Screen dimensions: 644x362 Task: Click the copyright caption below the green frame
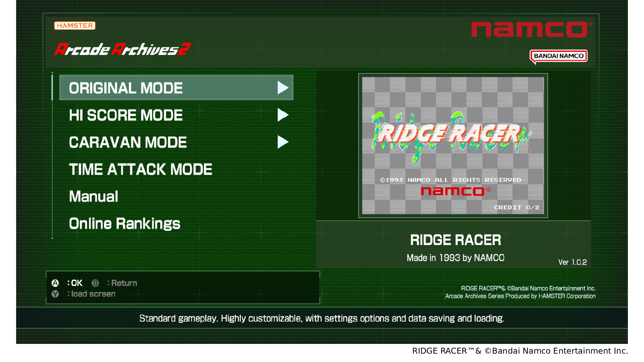click(520, 351)
